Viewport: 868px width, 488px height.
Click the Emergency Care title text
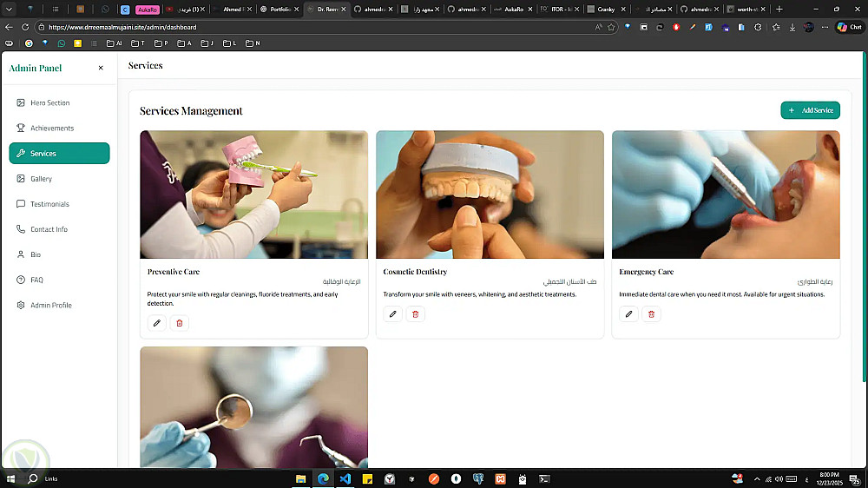(646, 272)
